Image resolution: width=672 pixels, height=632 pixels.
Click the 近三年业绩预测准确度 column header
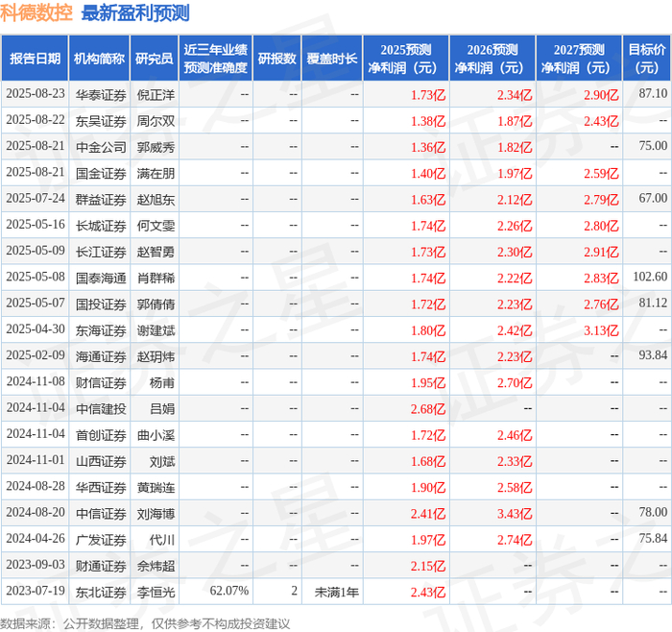coord(216,59)
